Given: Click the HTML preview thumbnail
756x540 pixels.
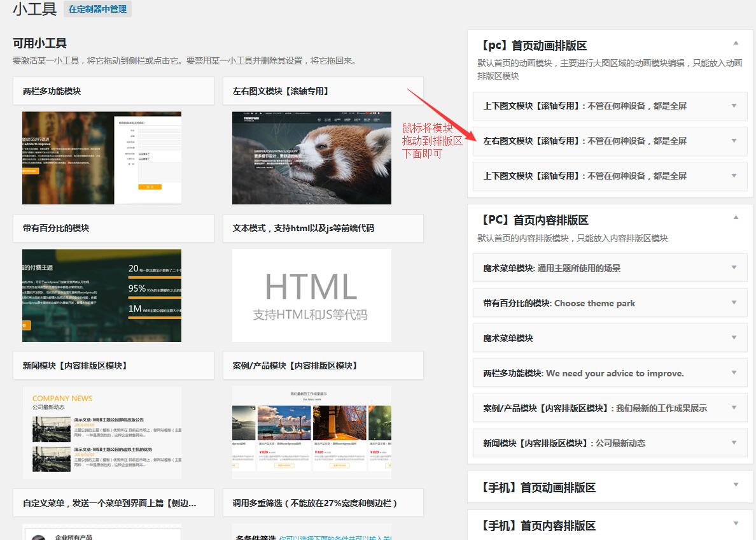Looking at the screenshot, I should (312, 295).
